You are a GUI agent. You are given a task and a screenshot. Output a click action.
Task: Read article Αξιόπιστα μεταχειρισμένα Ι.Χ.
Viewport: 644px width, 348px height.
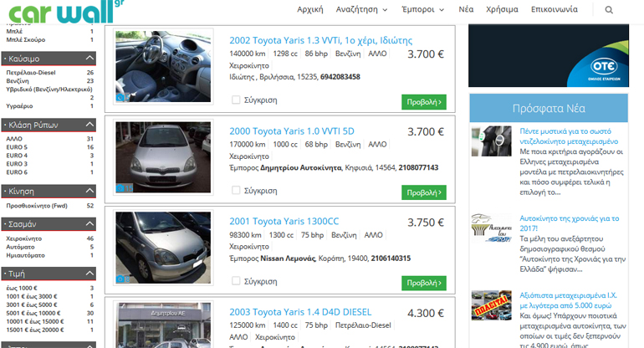pos(569,300)
